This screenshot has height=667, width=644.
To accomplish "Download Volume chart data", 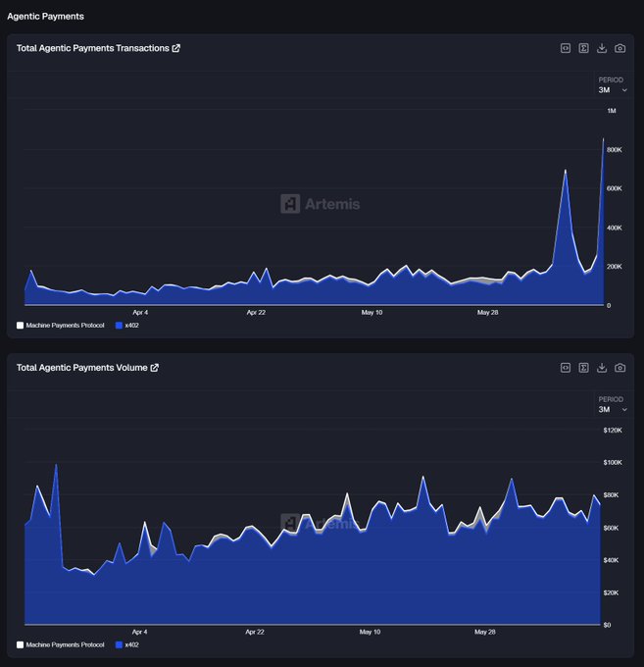I will [x=602, y=368].
